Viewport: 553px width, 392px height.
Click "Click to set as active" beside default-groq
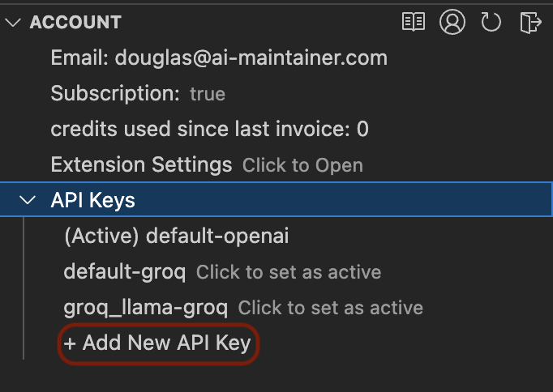click(289, 272)
